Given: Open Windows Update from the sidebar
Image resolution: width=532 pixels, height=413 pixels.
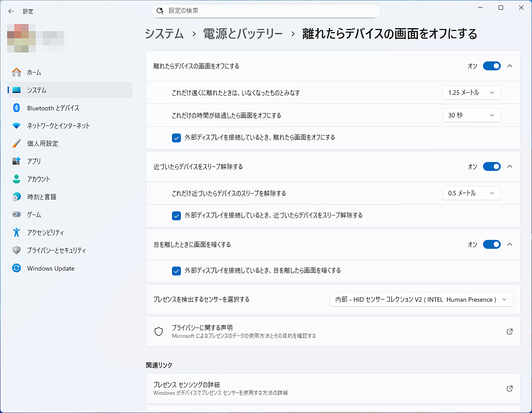Looking at the screenshot, I should (x=50, y=268).
